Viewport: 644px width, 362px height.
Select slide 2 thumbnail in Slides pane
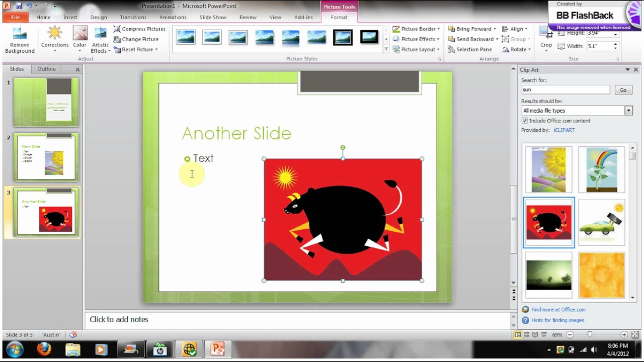46,157
